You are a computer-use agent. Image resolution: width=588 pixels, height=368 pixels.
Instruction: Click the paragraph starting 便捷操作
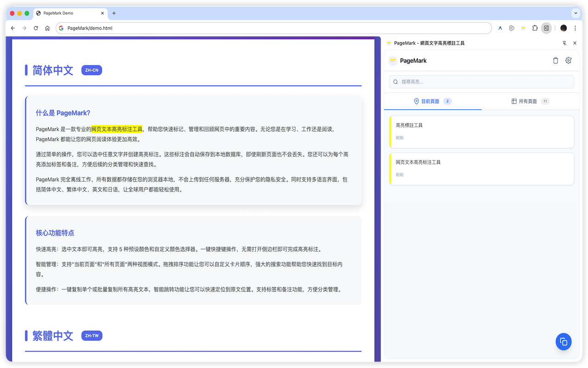[x=189, y=289]
